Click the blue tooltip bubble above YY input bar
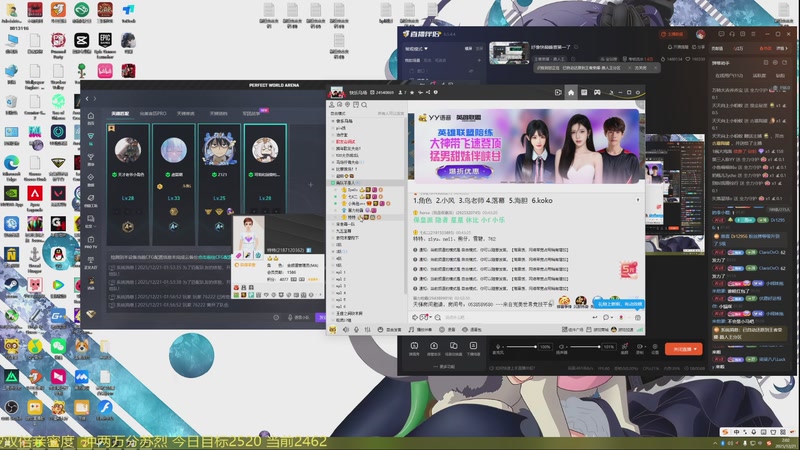This screenshot has width=800, height=450. (618, 304)
